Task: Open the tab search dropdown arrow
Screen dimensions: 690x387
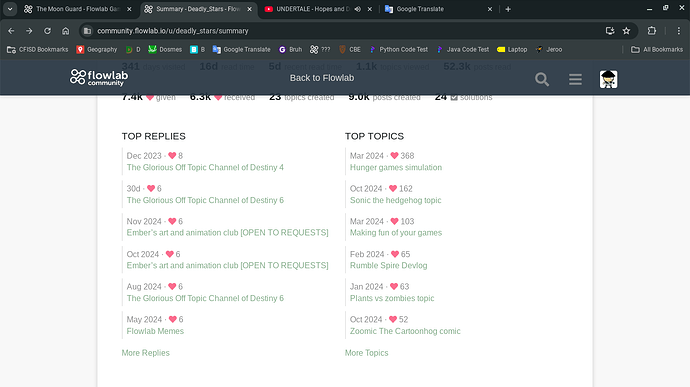Action: (10, 9)
